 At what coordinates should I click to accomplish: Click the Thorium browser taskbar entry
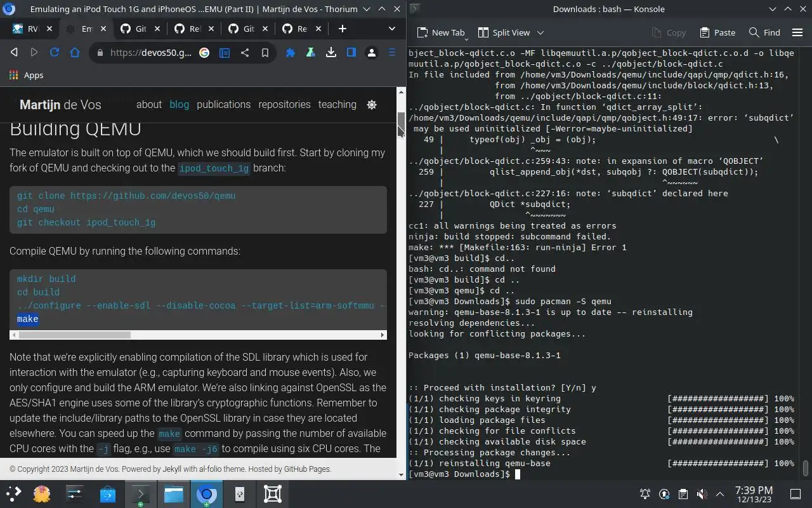tap(207, 493)
